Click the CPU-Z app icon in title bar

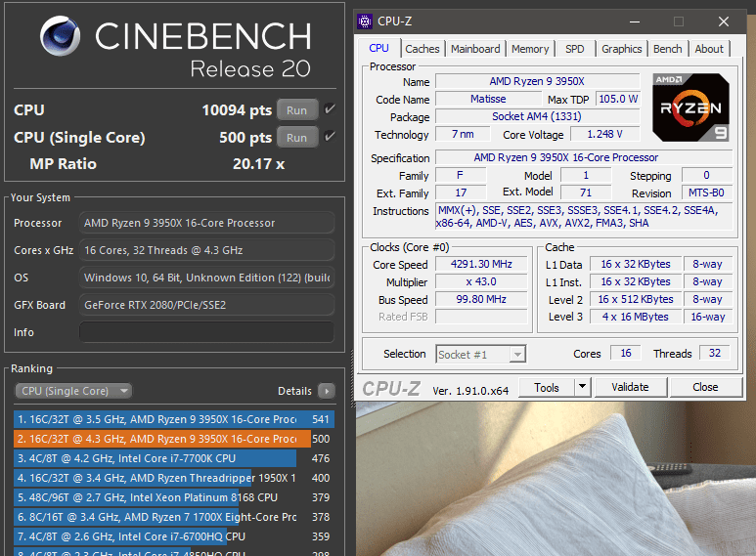(365, 21)
